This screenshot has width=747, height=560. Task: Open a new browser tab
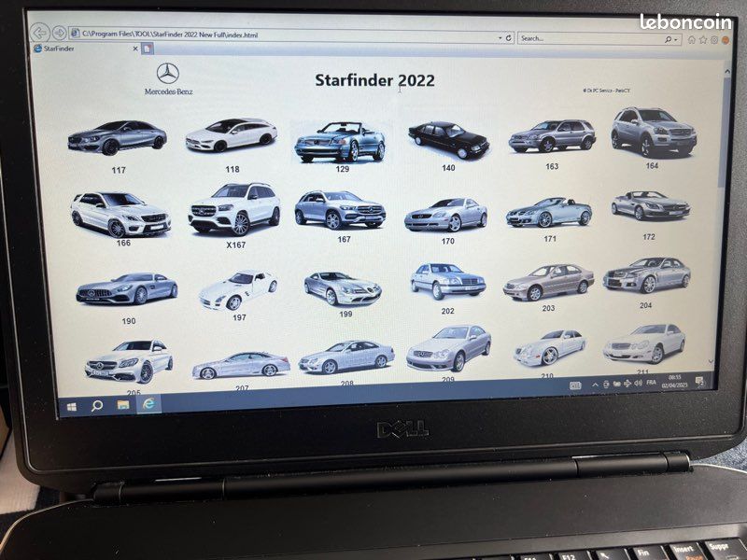pyautogui.click(x=148, y=49)
